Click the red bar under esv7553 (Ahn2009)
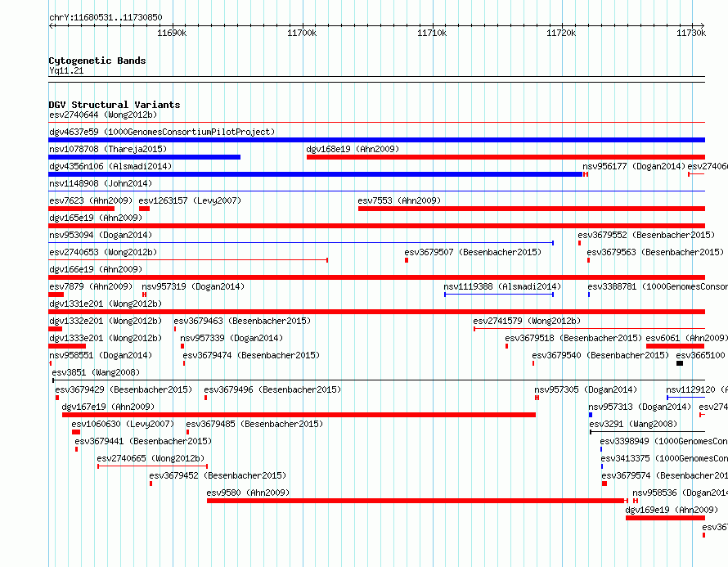Viewport: 728px width, 567px height. 532,209
